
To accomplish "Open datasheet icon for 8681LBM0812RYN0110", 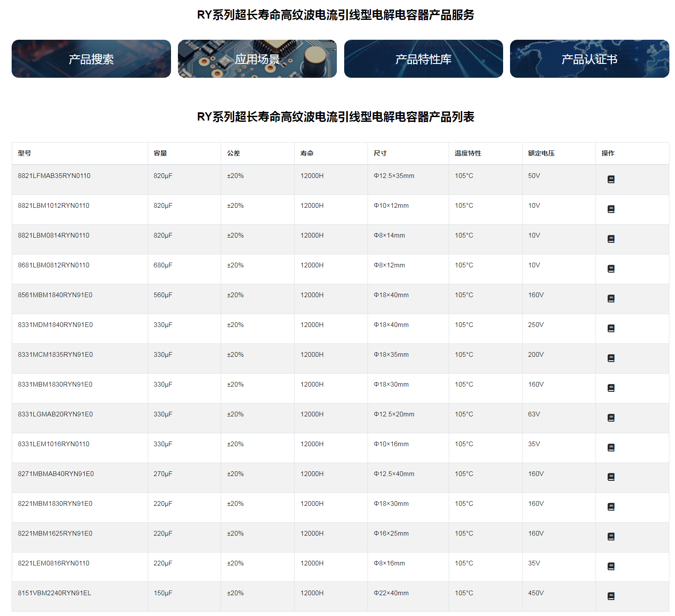I will [611, 269].
